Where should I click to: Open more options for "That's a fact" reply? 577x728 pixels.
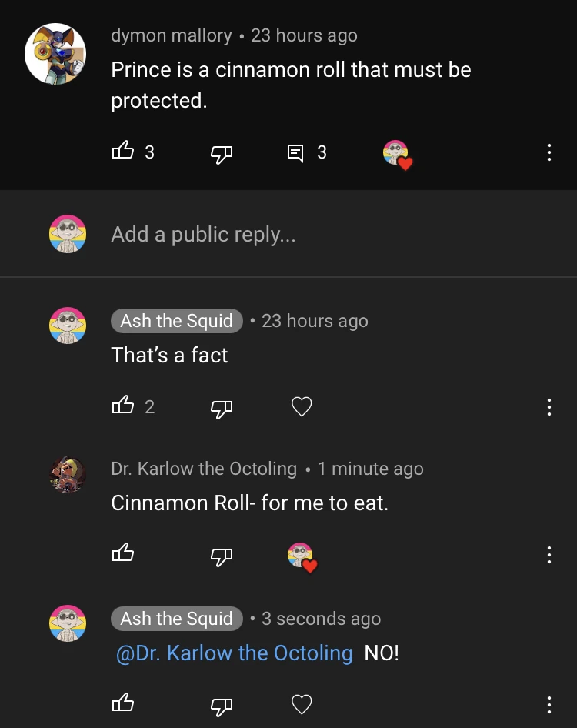[549, 406]
